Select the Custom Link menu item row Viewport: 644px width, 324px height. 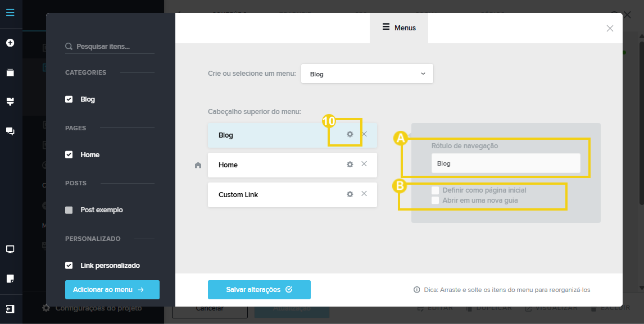[292, 195]
